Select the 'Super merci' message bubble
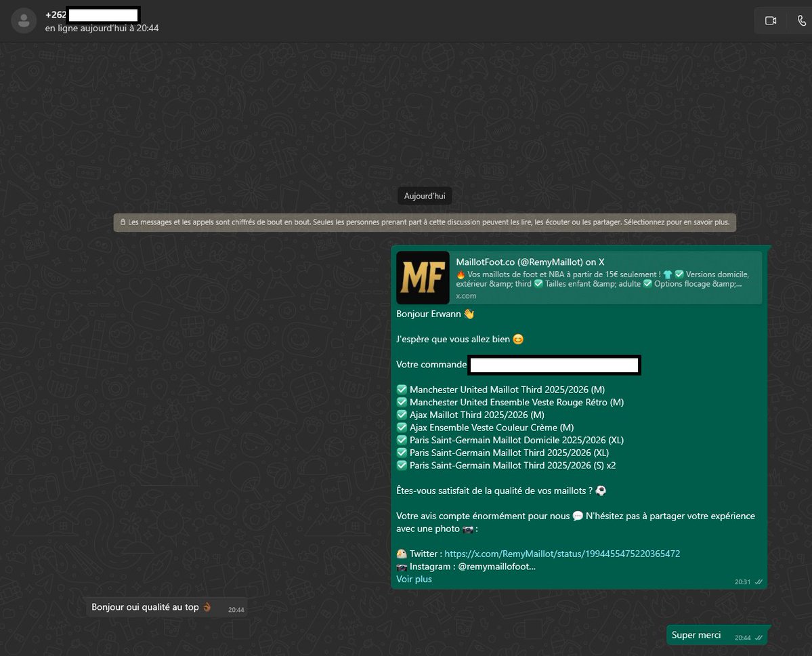 (x=717, y=635)
